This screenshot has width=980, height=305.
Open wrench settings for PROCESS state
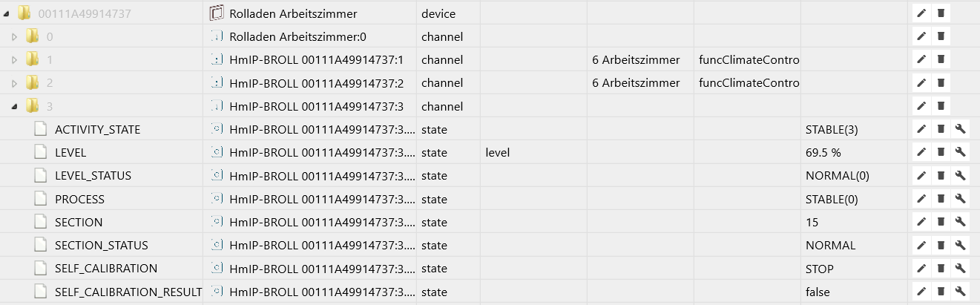(x=960, y=199)
